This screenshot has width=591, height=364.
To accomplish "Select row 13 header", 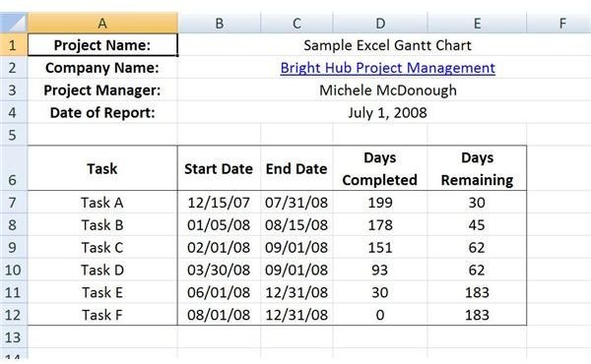I will (14, 336).
